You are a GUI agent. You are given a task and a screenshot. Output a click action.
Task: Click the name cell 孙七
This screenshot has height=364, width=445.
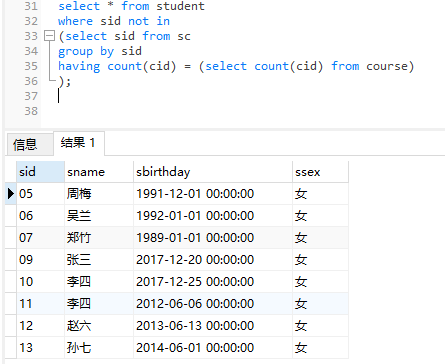[x=99, y=348]
